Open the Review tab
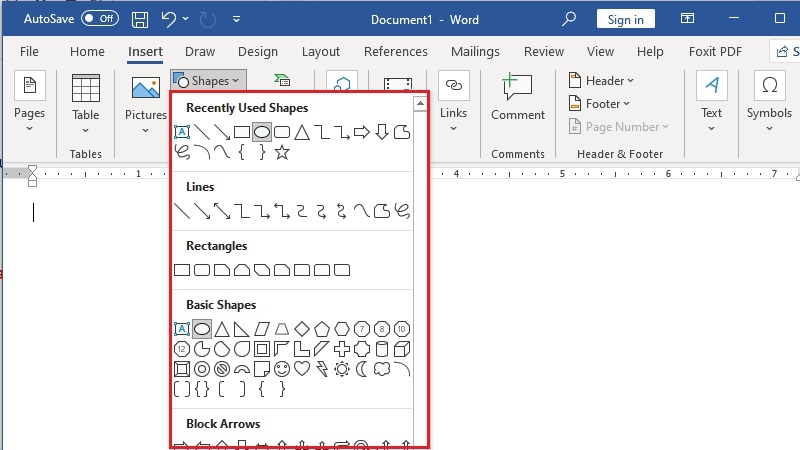Viewport: 800px width, 450px height. click(544, 52)
